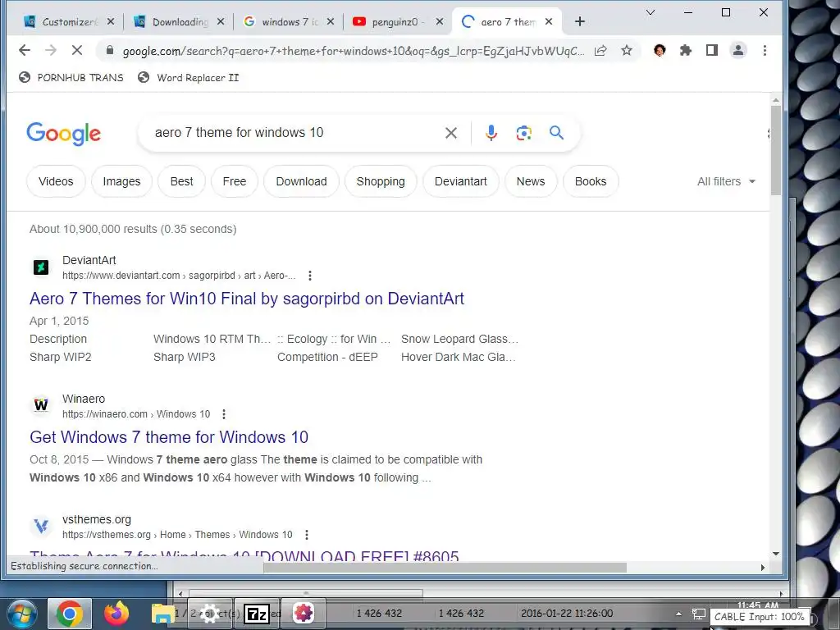Close the penguinz0 tab
840x630 pixels.
pyautogui.click(x=440, y=21)
